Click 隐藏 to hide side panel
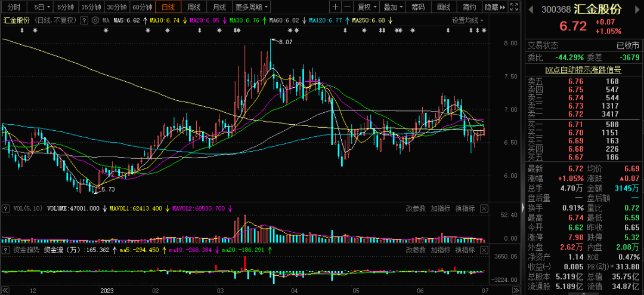This screenshot has width=644, height=295. (495, 7)
